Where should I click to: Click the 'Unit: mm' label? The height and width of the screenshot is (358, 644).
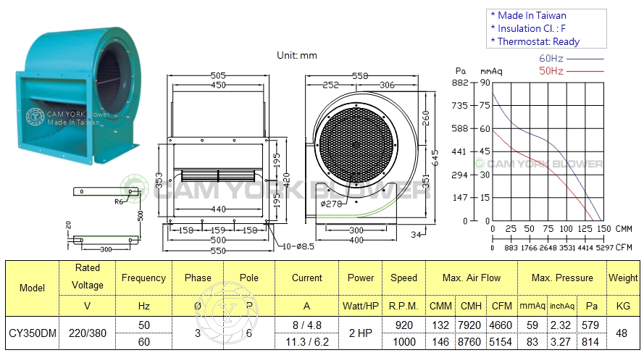[x=297, y=56]
